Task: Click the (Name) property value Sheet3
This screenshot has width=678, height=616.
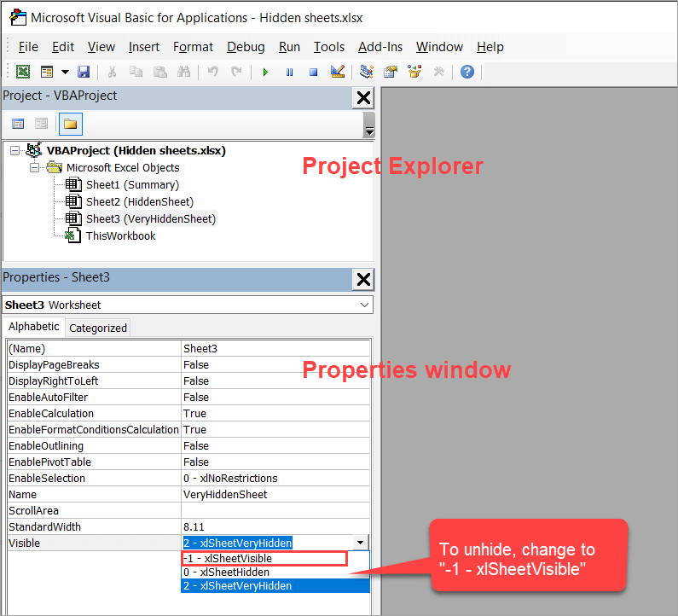Action: click(x=275, y=348)
